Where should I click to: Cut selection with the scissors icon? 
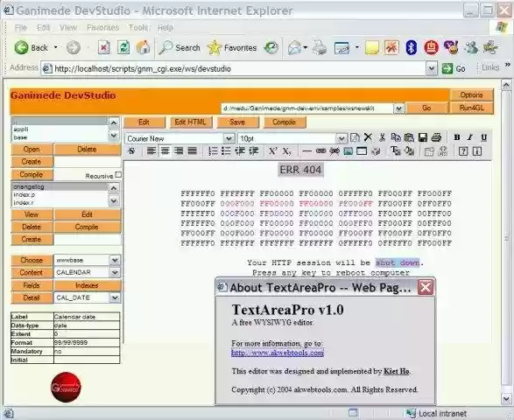click(382, 137)
